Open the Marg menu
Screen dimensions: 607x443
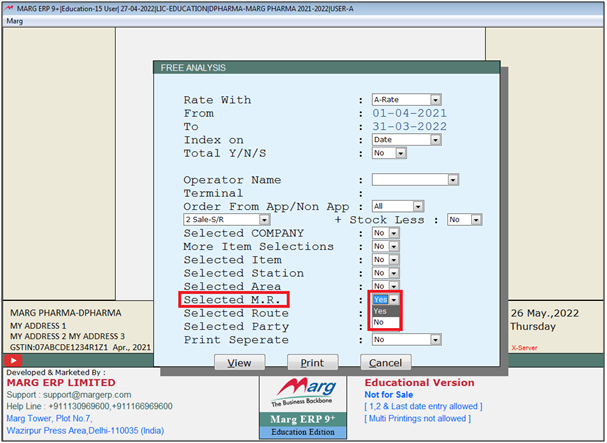tap(15, 21)
